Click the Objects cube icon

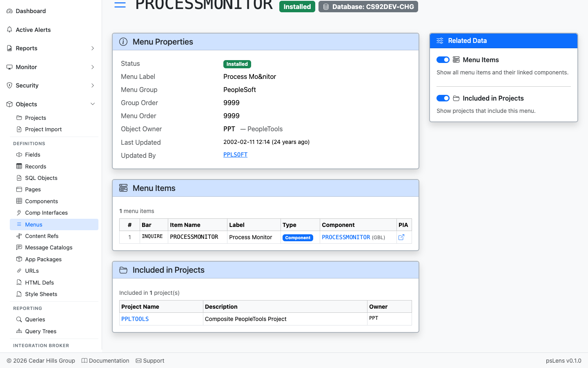[9, 104]
